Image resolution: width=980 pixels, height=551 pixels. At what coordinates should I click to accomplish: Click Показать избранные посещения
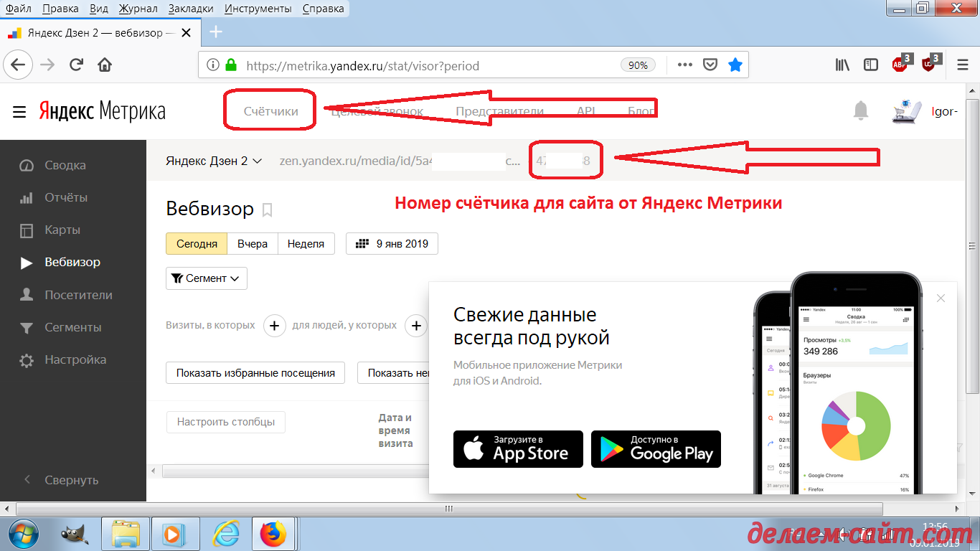click(255, 373)
